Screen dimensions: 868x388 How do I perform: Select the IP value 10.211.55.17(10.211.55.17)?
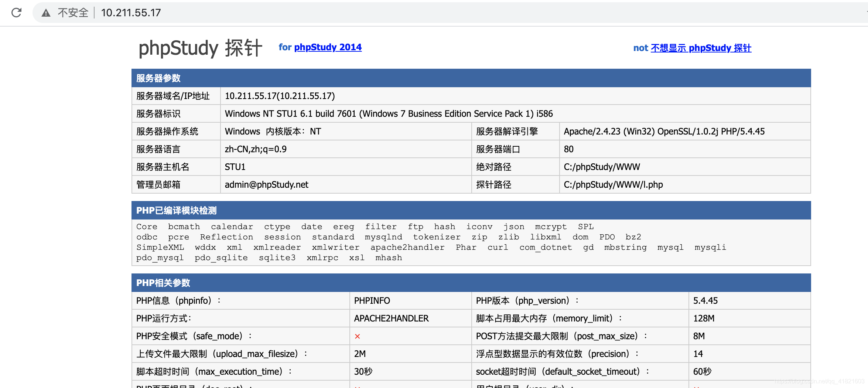pyautogui.click(x=280, y=96)
